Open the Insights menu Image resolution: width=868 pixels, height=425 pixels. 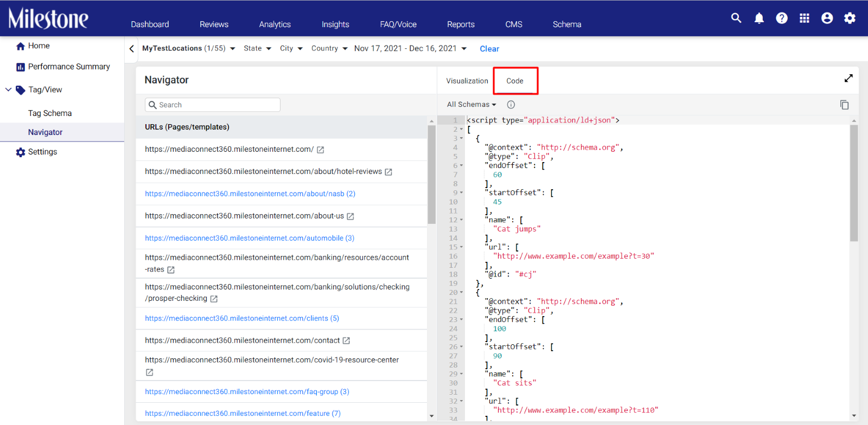[x=335, y=24]
